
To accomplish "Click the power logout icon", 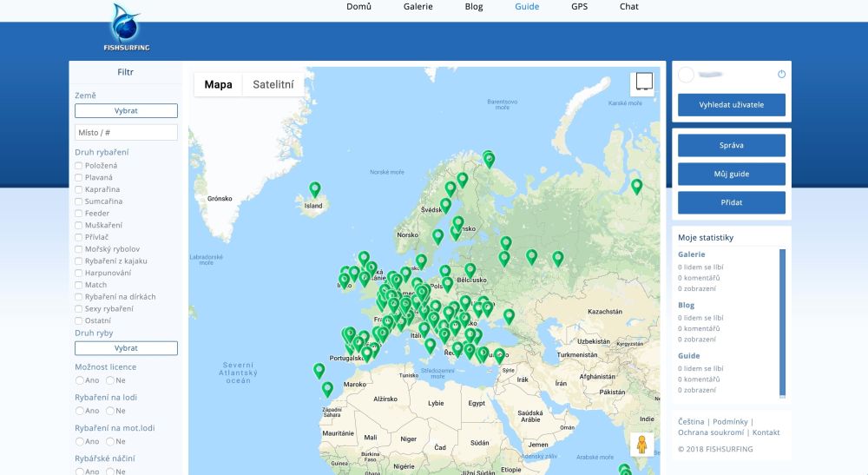I will click(x=781, y=75).
